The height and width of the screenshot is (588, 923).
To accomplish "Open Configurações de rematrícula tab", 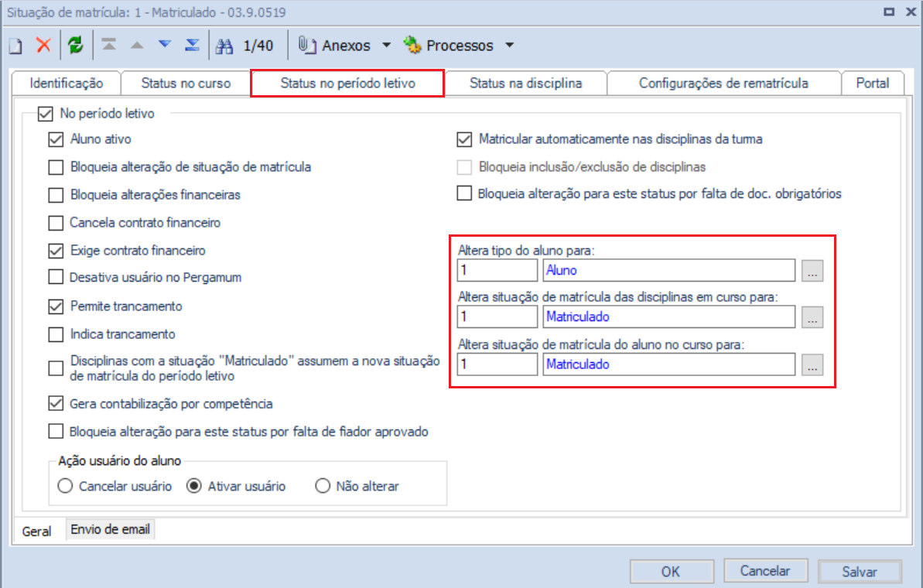I will coord(723,83).
